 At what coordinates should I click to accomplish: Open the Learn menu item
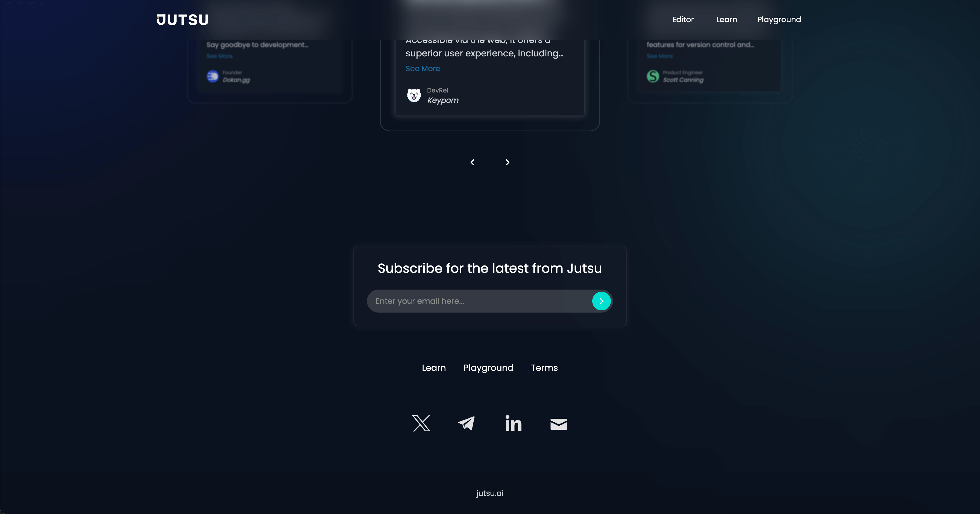(726, 19)
